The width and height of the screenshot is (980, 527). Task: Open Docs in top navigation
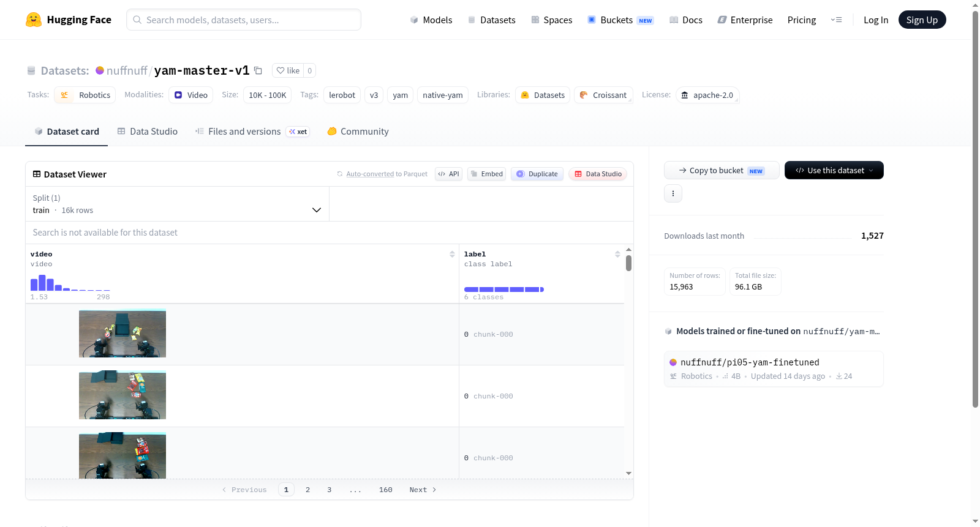[x=685, y=20]
